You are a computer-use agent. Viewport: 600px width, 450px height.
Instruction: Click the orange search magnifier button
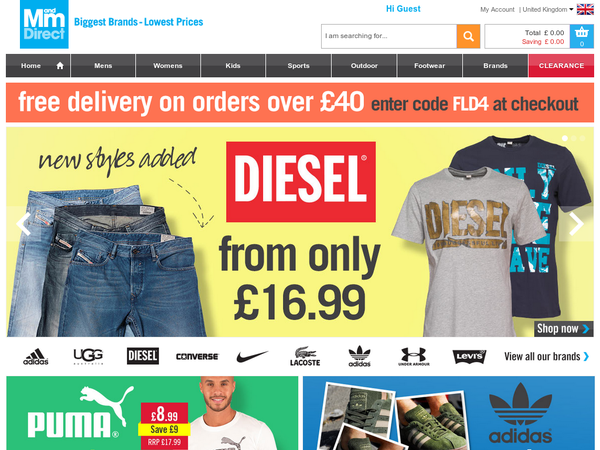tap(468, 36)
